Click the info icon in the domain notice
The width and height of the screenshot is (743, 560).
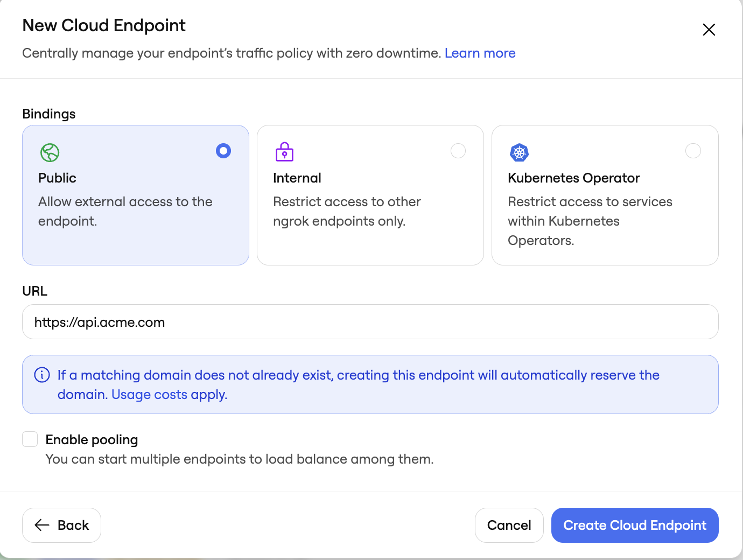coord(41,375)
